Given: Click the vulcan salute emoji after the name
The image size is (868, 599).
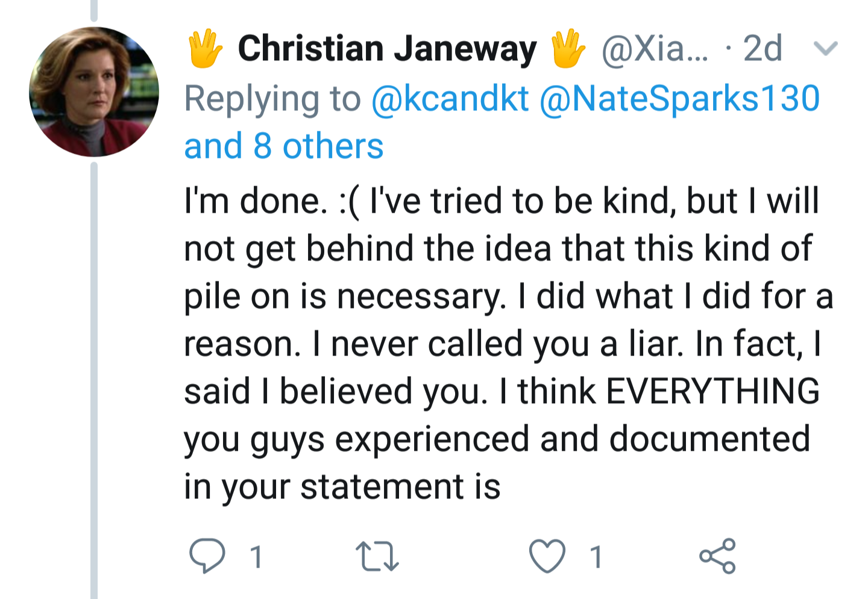Looking at the screenshot, I should pos(568,49).
